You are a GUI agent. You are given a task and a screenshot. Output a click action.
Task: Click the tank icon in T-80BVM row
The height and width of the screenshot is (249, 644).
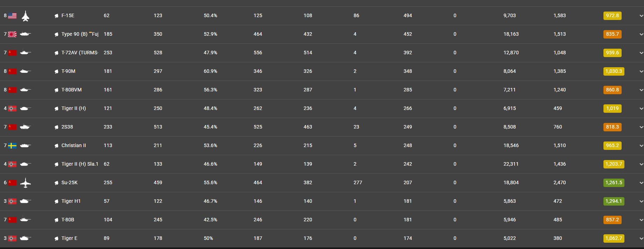(x=25, y=90)
